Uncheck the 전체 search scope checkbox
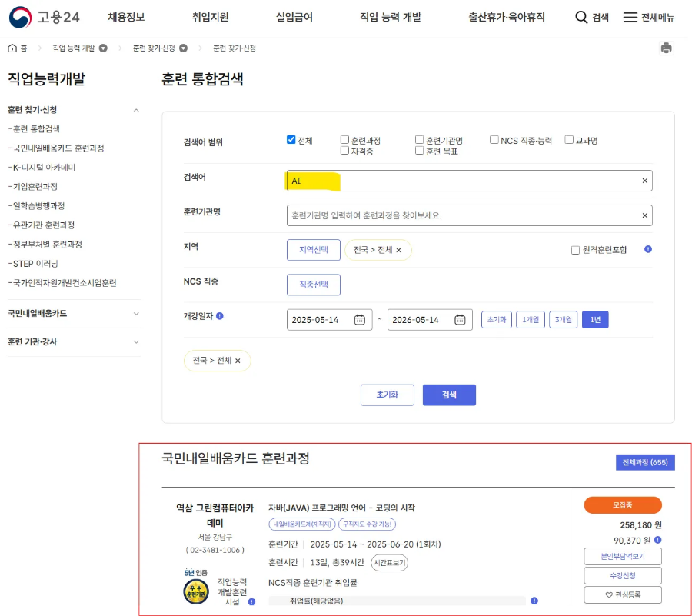The image size is (692, 616). [x=291, y=138]
